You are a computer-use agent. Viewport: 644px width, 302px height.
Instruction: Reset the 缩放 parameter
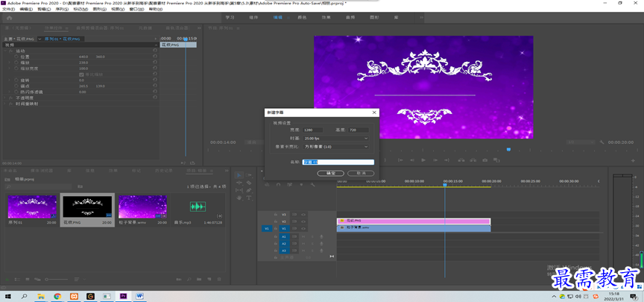coord(155,62)
